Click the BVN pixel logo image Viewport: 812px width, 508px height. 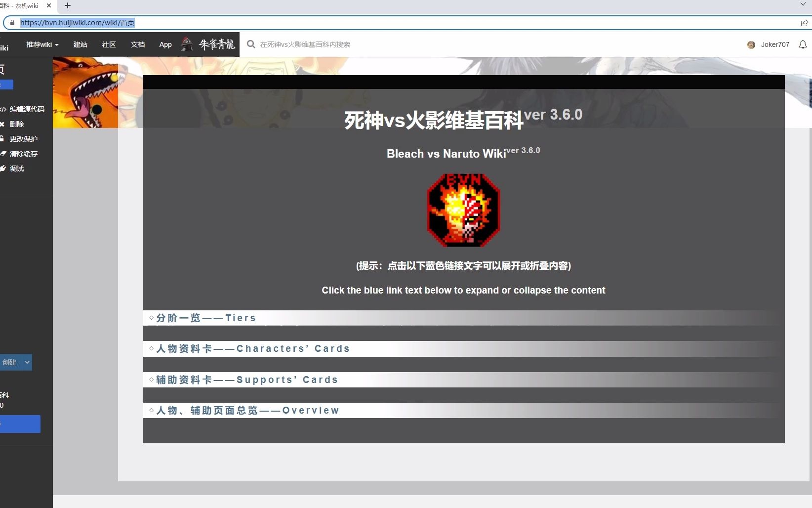coord(463,210)
